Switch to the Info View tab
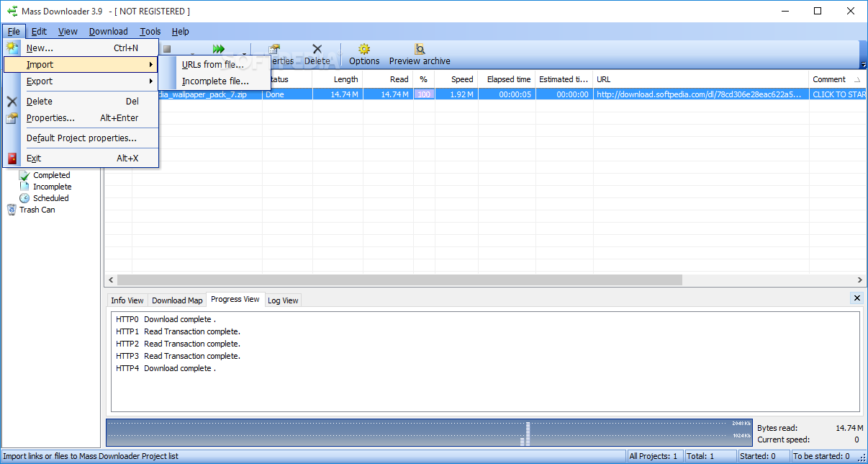This screenshot has height=464, width=868. click(127, 300)
